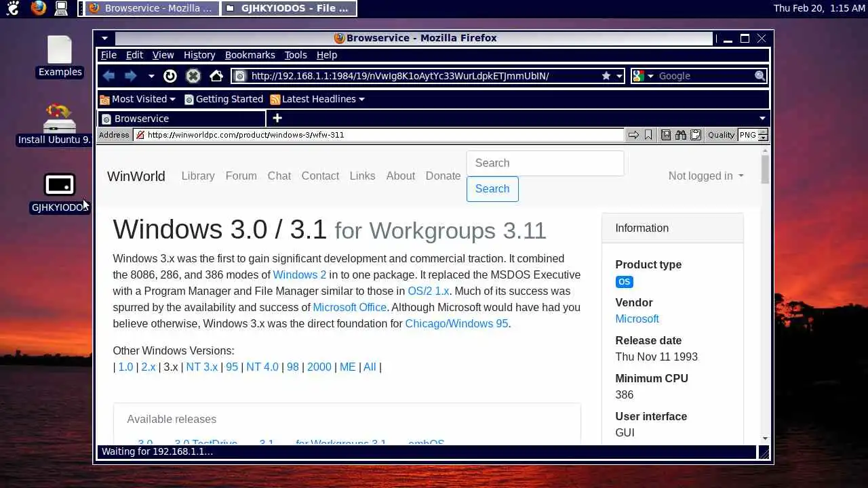
Task: Open the NT 4.0 version link
Action: [x=262, y=367]
